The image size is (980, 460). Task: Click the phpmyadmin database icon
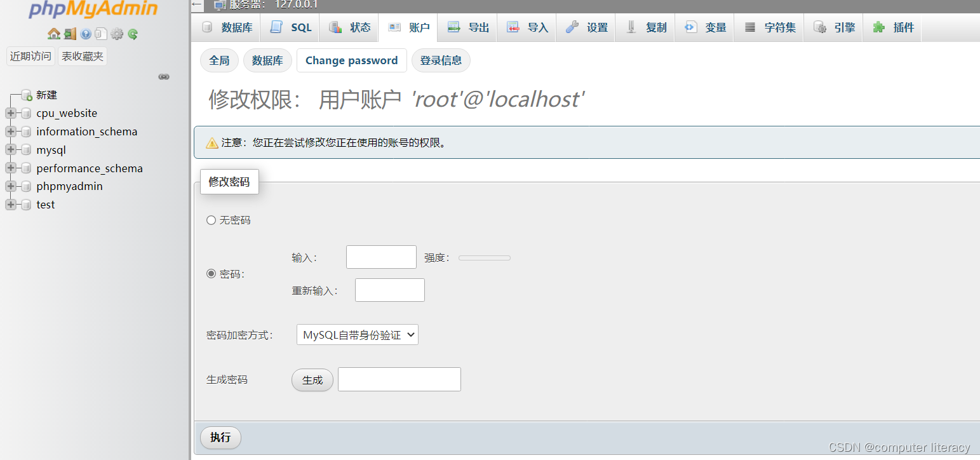pyautogui.click(x=25, y=186)
